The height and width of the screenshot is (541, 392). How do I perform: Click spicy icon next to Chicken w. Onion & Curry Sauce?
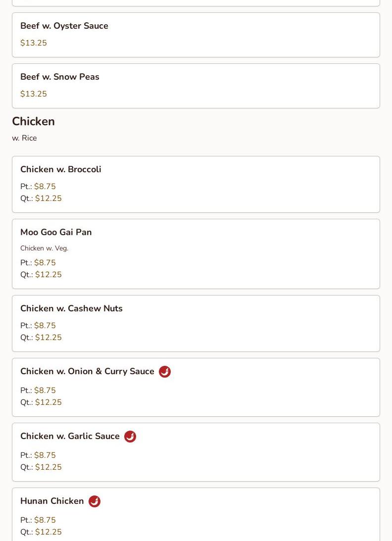pyautogui.click(x=165, y=372)
